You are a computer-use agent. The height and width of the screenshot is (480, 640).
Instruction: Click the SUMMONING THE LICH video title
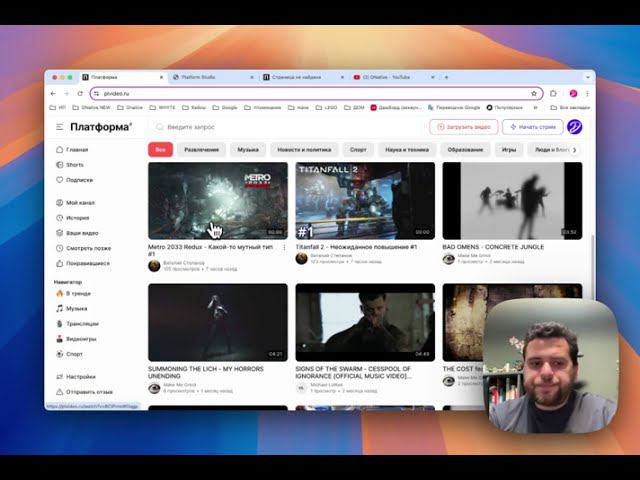tap(206, 372)
